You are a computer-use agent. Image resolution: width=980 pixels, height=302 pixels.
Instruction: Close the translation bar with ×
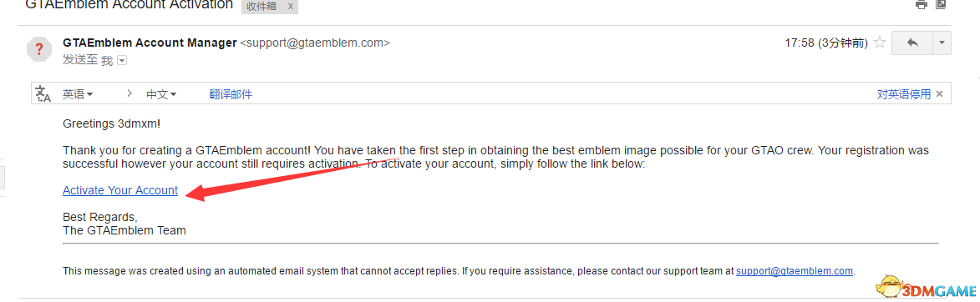(x=939, y=94)
